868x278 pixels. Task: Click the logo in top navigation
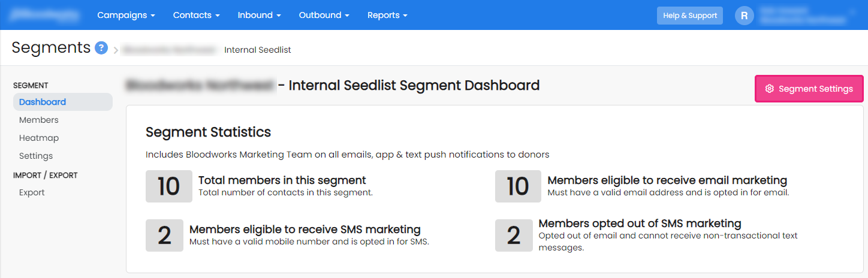[x=45, y=16]
